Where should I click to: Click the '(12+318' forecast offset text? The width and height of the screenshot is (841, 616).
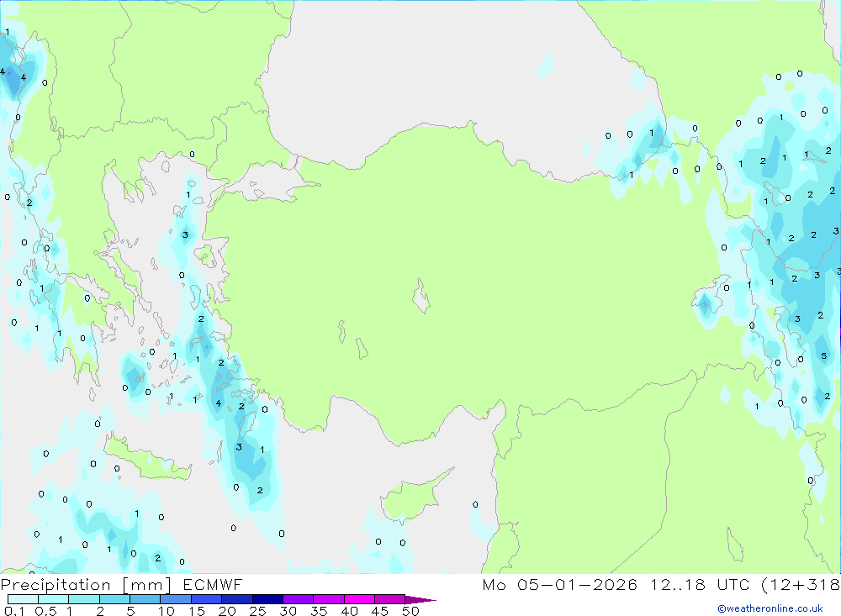point(801,584)
